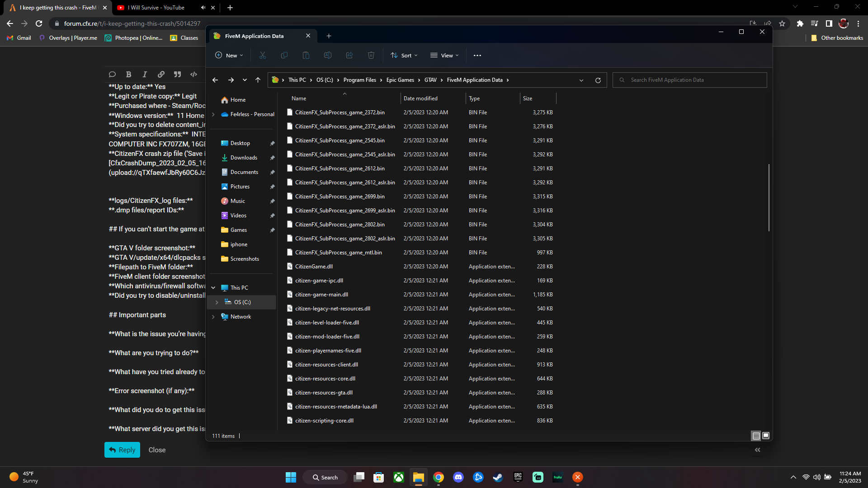Image resolution: width=868 pixels, height=488 pixels.
Task: Open the View dropdown menu
Action: pyautogui.click(x=444, y=55)
